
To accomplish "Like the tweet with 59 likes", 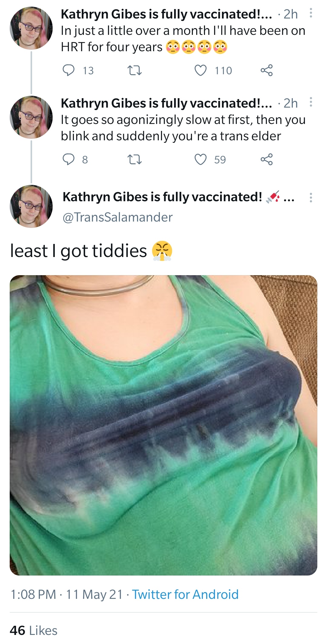I will (200, 159).
